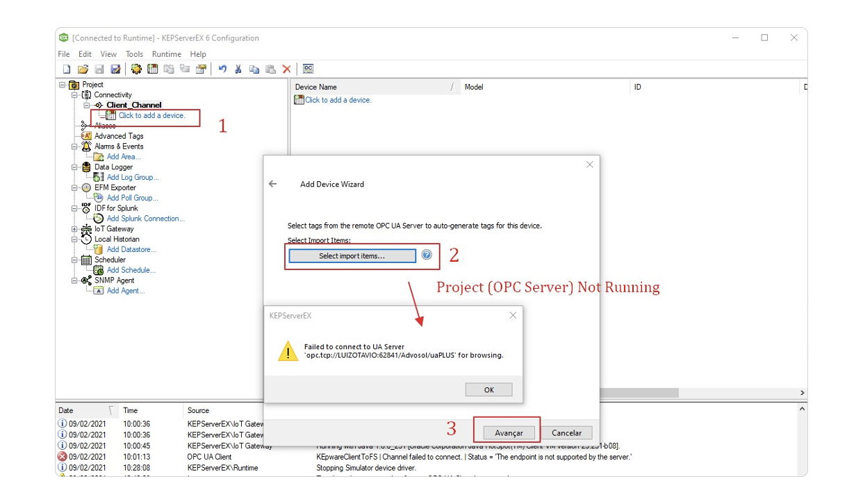Click the New Project toolbar icon
863x504 pixels.
point(67,69)
